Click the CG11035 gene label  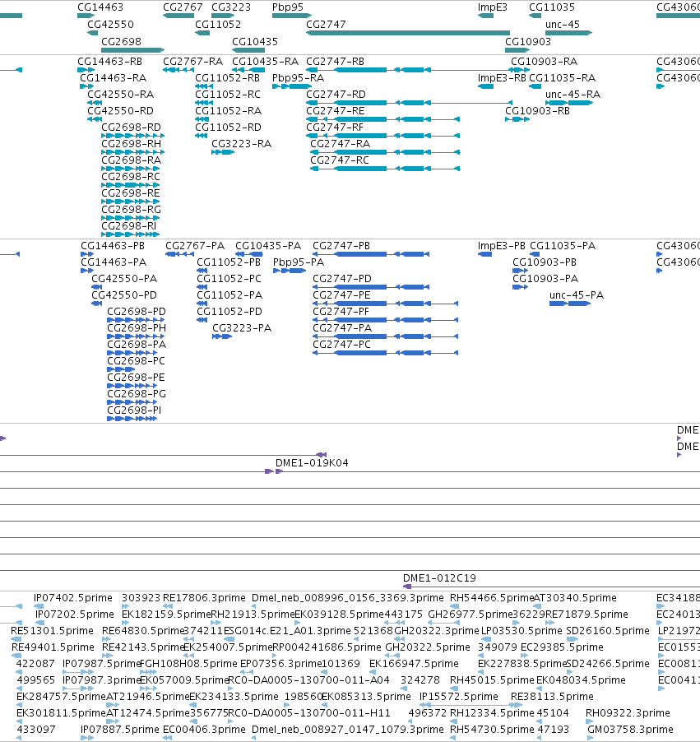(x=552, y=7)
